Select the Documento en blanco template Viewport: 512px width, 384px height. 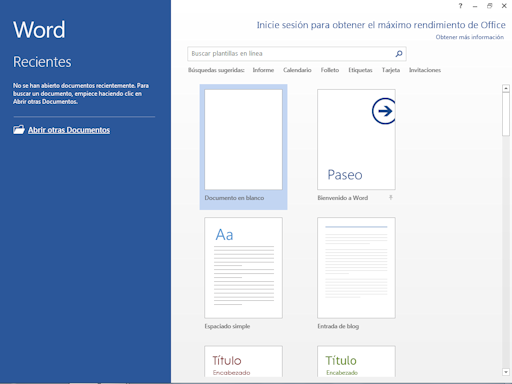(243, 147)
